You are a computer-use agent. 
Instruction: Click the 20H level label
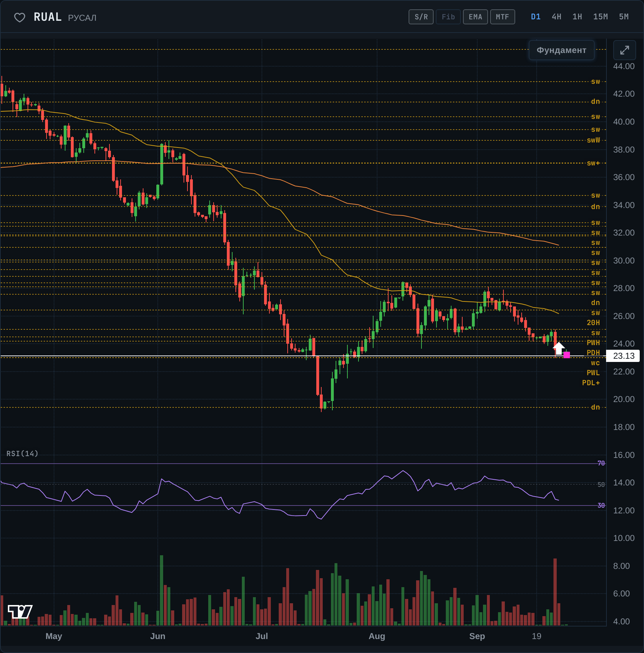593,323
